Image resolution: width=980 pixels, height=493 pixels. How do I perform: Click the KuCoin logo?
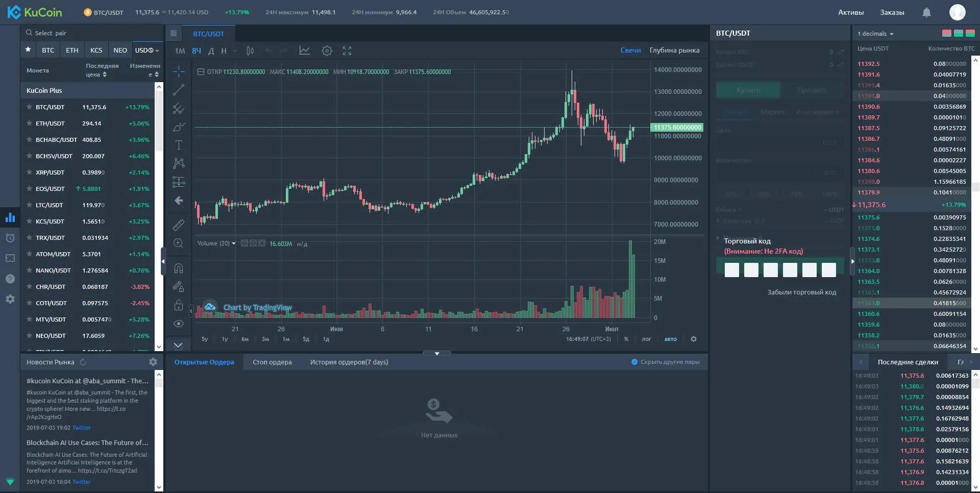[x=35, y=12]
